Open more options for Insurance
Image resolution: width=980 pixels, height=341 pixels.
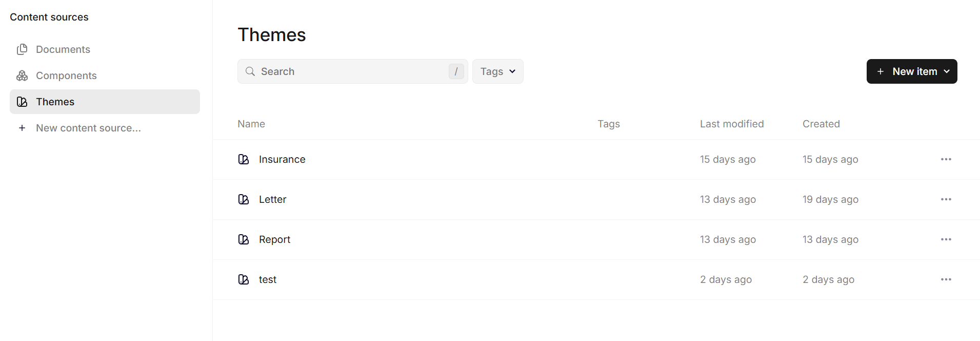[x=946, y=159]
